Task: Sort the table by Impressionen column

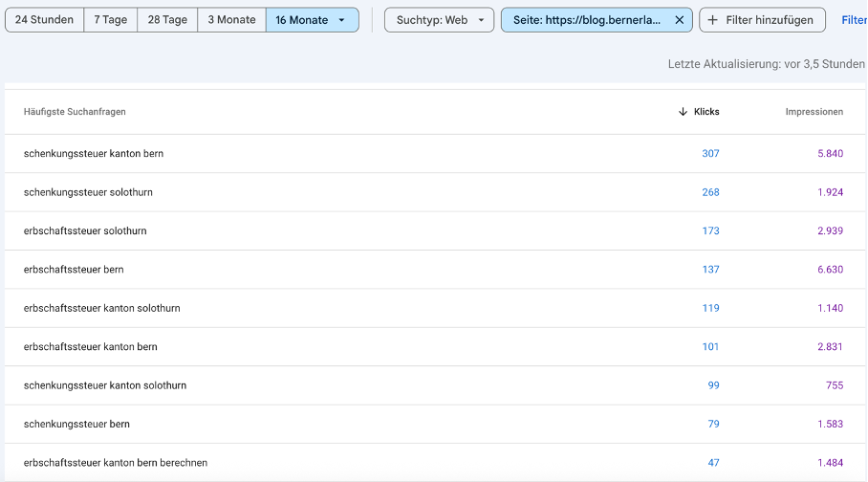Action: coord(814,112)
